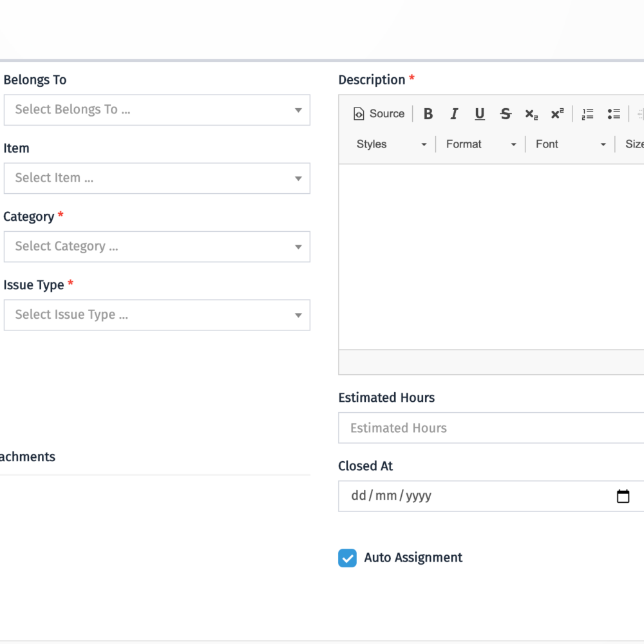Uncheck the Auto Assignment checkbox

point(347,558)
